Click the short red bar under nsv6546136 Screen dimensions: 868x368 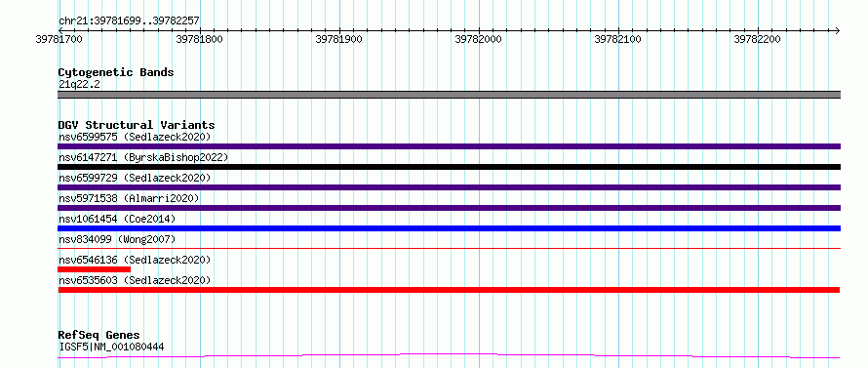[x=94, y=269]
